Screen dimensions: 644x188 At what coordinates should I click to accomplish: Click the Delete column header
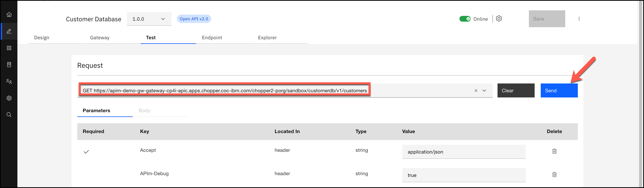(554, 131)
